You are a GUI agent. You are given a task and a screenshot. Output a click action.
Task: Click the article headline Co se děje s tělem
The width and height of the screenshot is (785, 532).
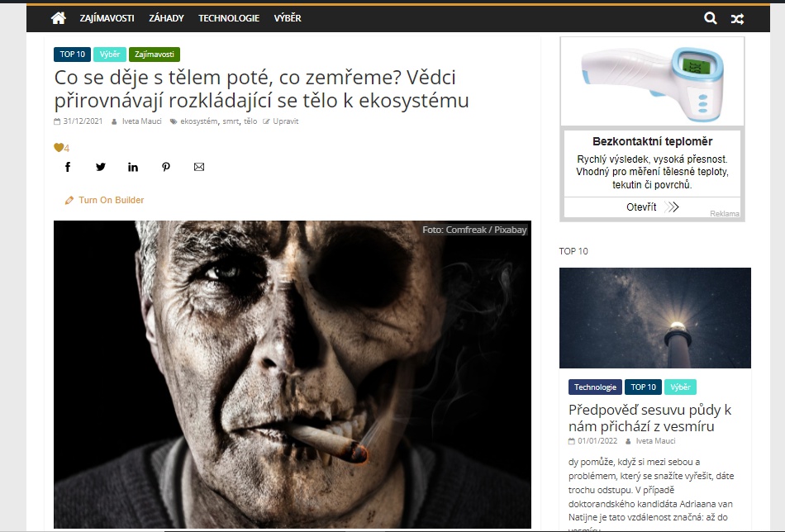pos(261,88)
